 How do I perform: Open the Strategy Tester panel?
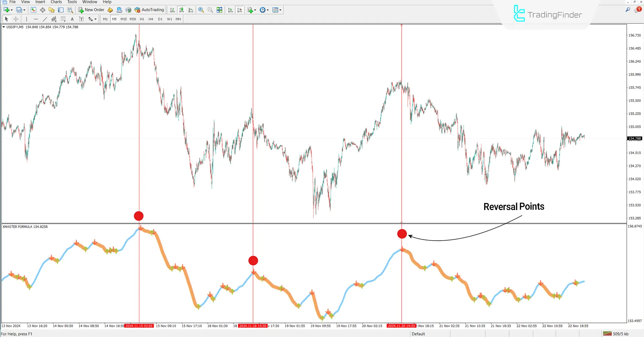click(70, 10)
